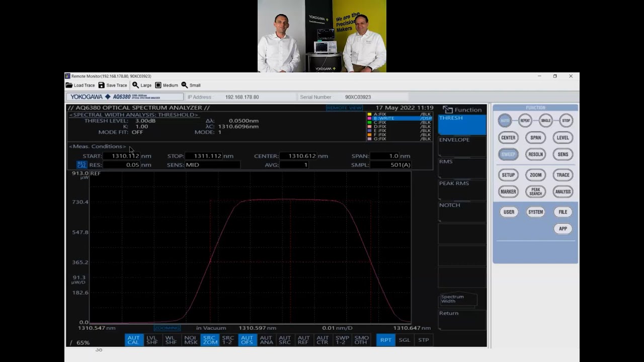
Task: Set display size to Medium
Action: pos(167,85)
